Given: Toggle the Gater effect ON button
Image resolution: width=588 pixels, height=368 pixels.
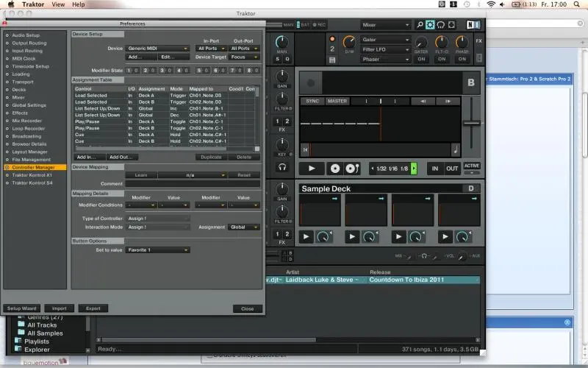Looking at the screenshot, I should point(422,60).
